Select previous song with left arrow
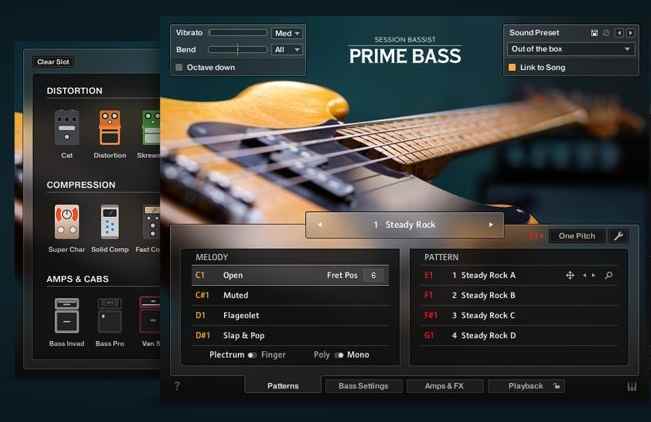This screenshot has height=422, width=651. [320, 225]
